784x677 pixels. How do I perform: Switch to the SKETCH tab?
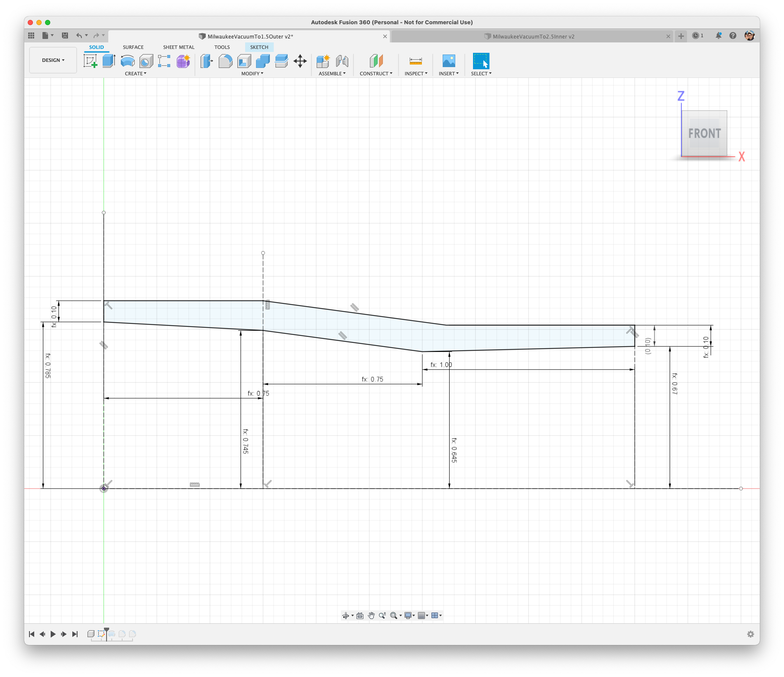coord(259,47)
